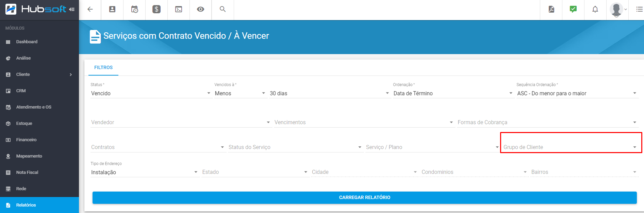Open the Relatórios module
This screenshot has width=644, height=213.
pyautogui.click(x=39, y=205)
